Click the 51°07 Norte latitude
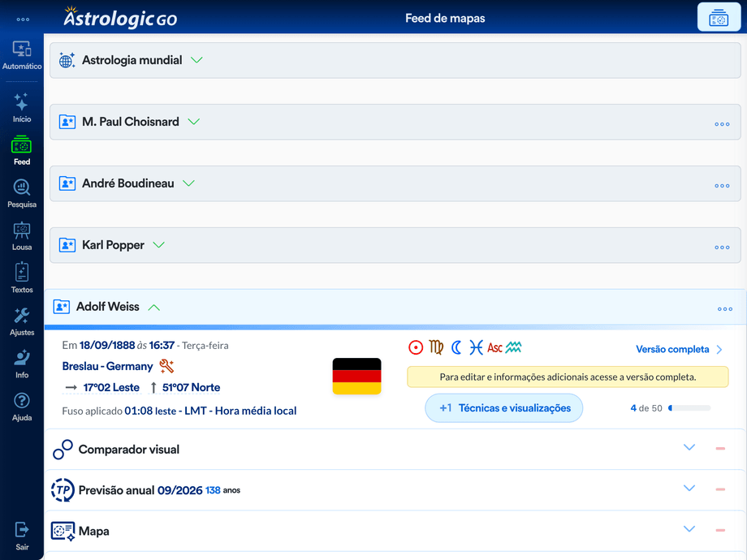The width and height of the screenshot is (747, 560). [191, 388]
